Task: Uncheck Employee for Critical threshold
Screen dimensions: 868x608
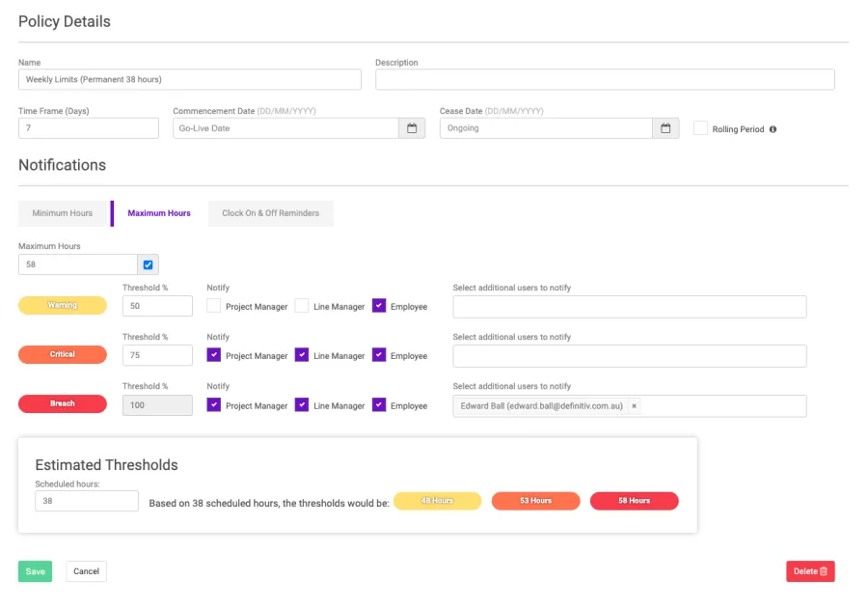Action: tap(379, 355)
